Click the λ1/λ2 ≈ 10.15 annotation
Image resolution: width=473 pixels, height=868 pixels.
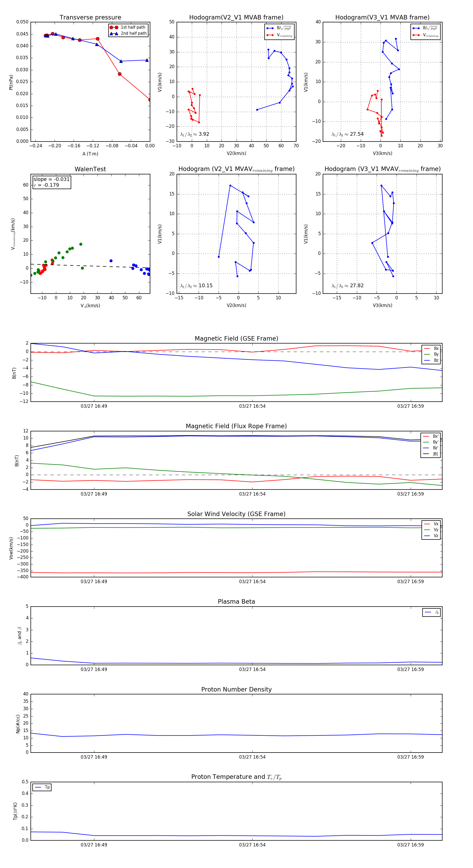pyautogui.click(x=196, y=286)
